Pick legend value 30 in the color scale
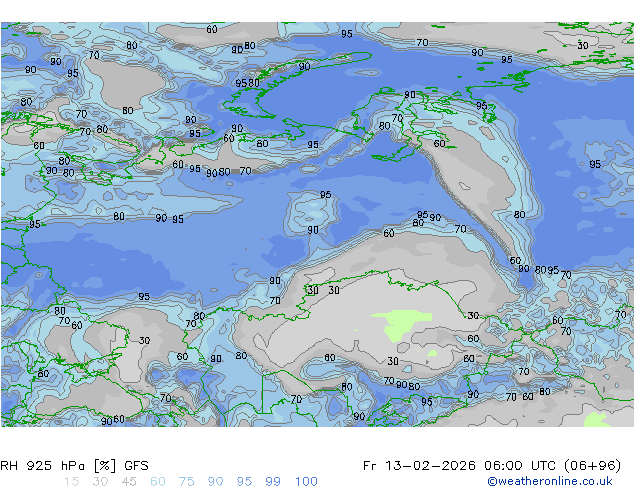Screen dimensions: 634x490 click(100, 482)
